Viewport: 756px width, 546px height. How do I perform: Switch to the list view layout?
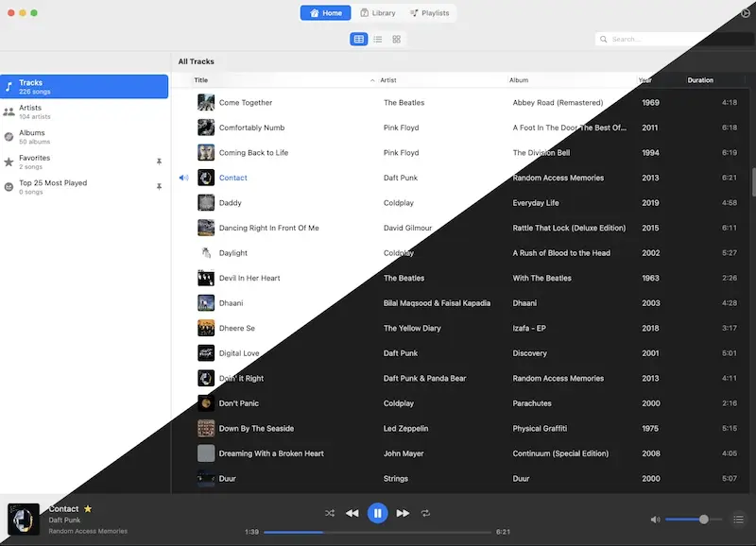(x=377, y=39)
